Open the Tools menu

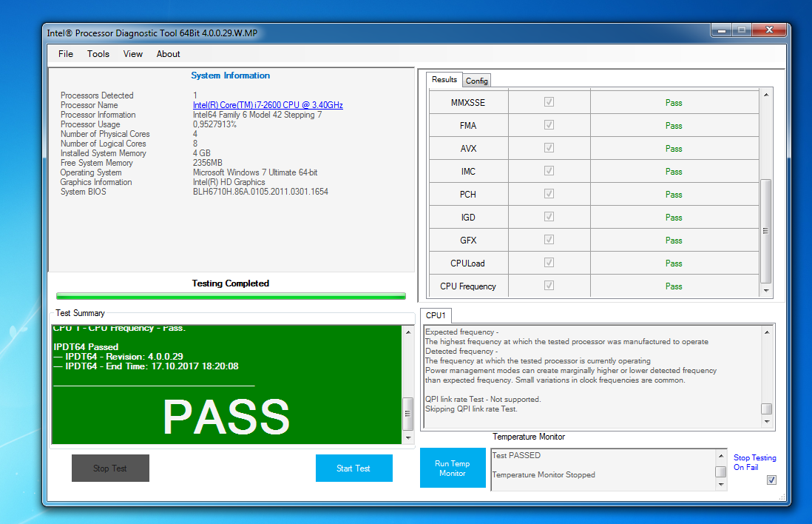point(98,54)
